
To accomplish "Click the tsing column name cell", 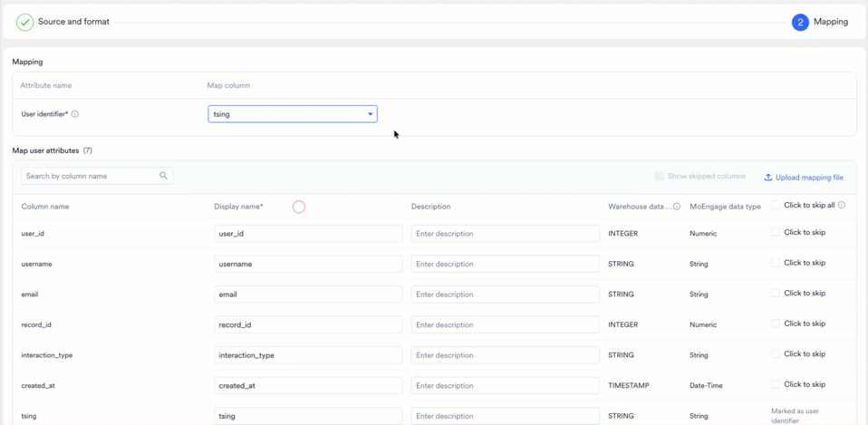I will click(x=29, y=416).
